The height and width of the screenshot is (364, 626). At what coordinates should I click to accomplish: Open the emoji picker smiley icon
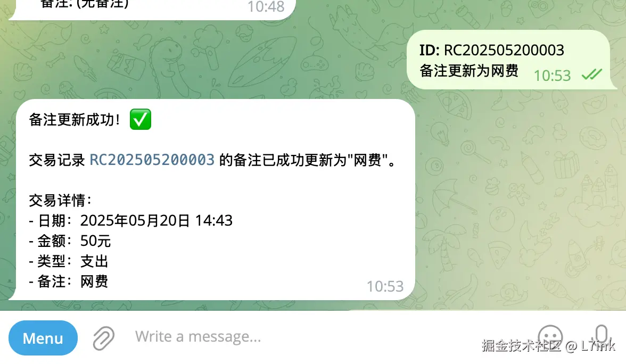[550, 337]
